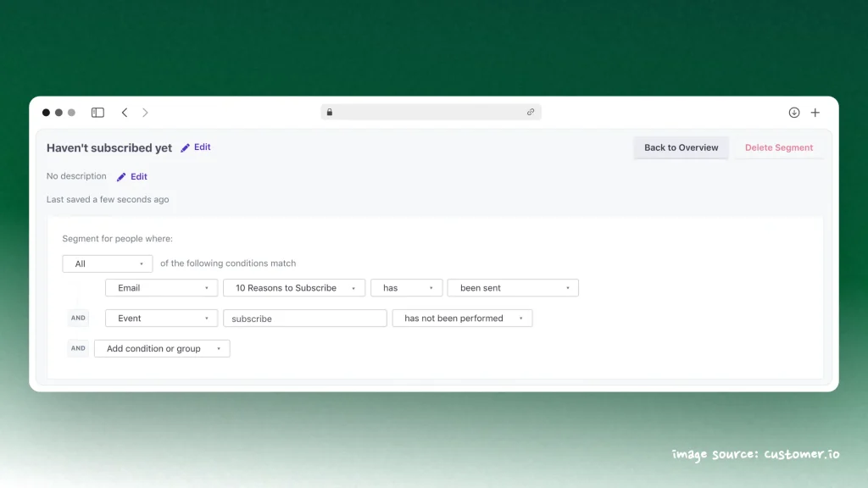868x488 pixels.
Task: Toggle the browser sidebar icon
Action: (97, 112)
